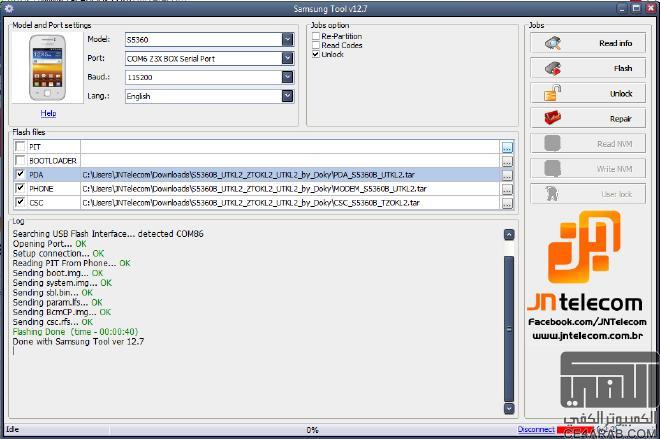Uncheck the CSC flash file checkbox
This screenshot has width=660, height=439.
[x=20, y=202]
